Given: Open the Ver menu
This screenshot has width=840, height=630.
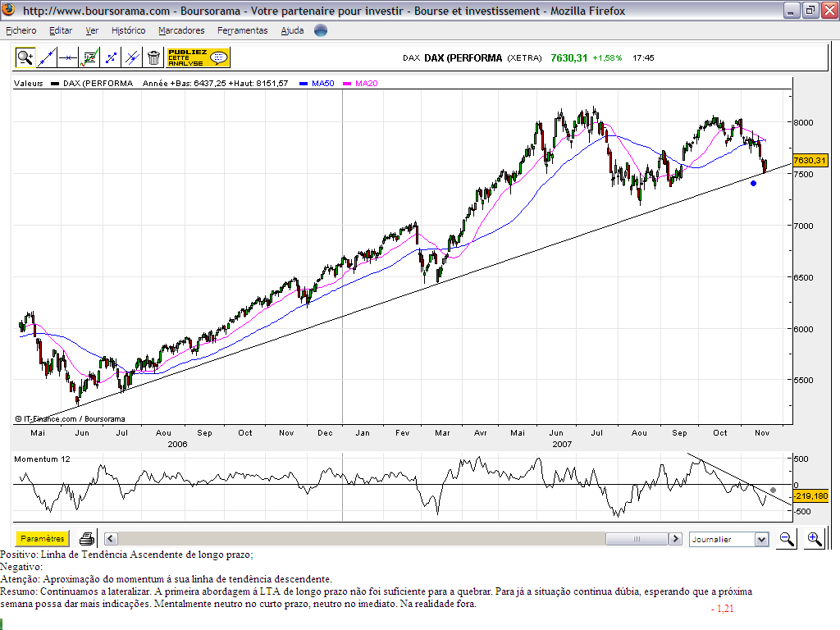Looking at the screenshot, I should [x=92, y=30].
